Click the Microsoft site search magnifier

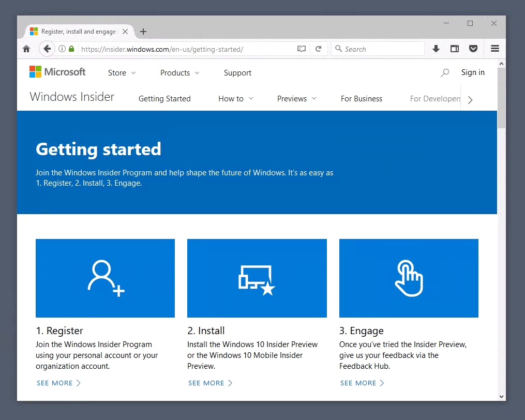pyautogui.click(x=445, y=73)
